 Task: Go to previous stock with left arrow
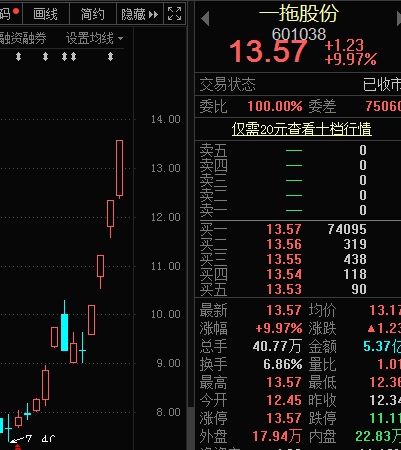click(206, 18)
